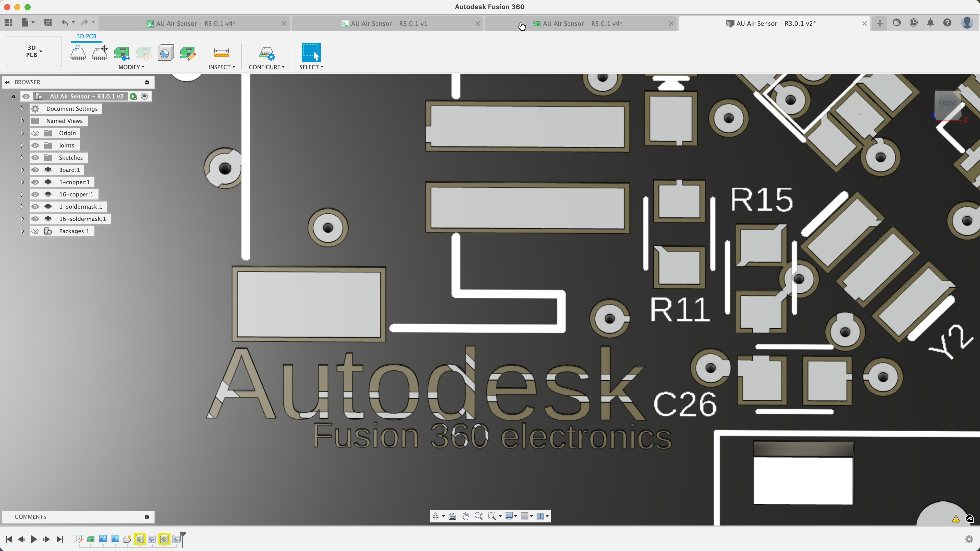Image resolution: width=980 pixels, height=551 pixels.
Task: Collapse the Browser panel
Action: pyautogui.click(x=7, y=82)
